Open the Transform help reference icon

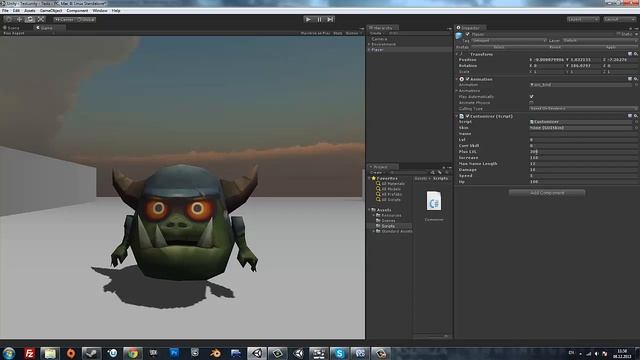coord(630,54)
